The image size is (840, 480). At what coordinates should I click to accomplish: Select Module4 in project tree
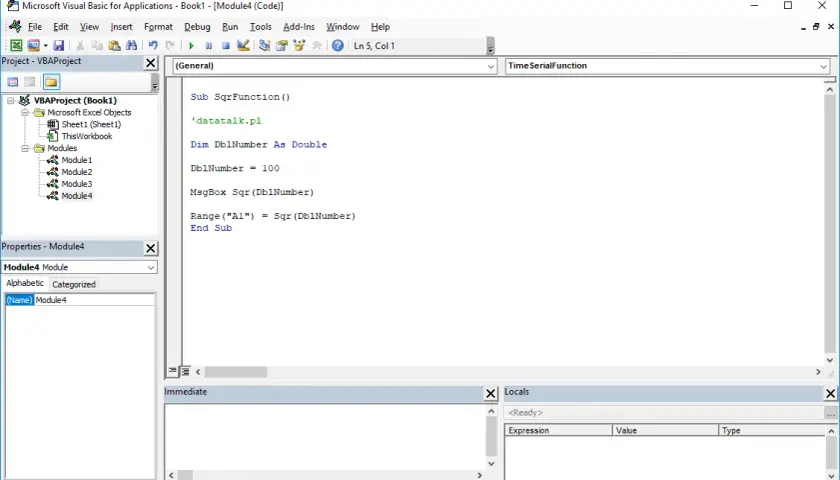click(77, 196)
